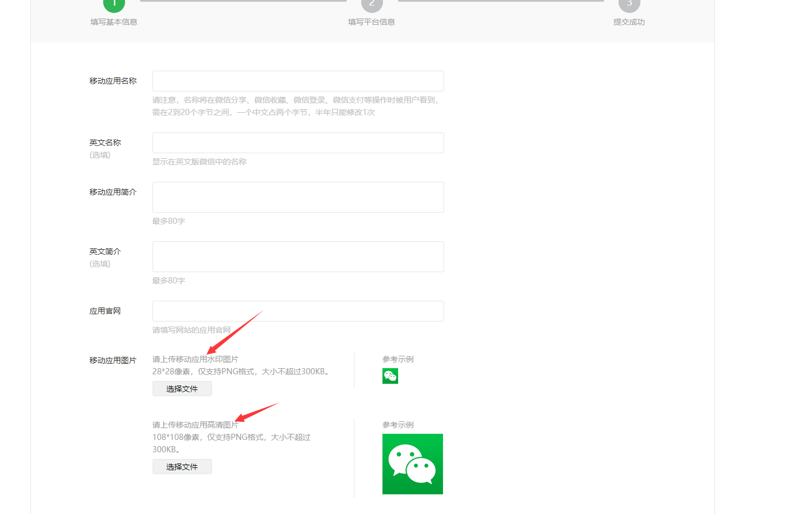Image resolution: width=812 pixels, height=514 pixels.
Task: Click hint line 需在2到20个字节之间
Action: tap(264, 112)
